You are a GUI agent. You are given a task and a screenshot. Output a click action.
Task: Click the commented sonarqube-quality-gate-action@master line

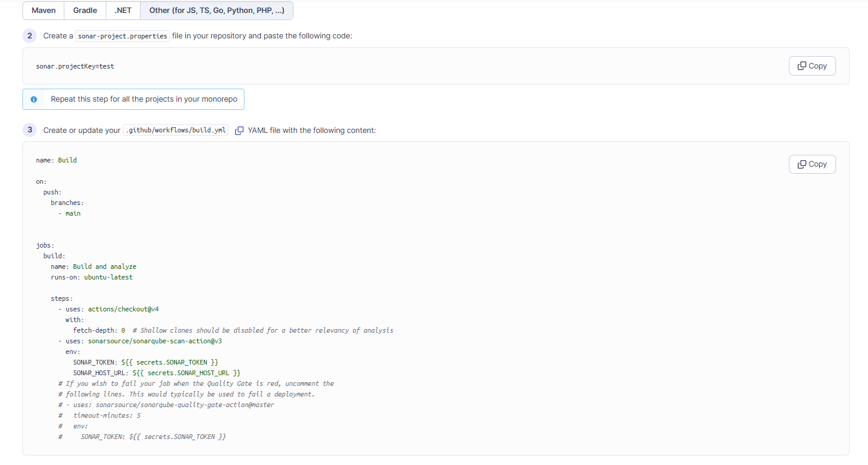pos(166,405)
